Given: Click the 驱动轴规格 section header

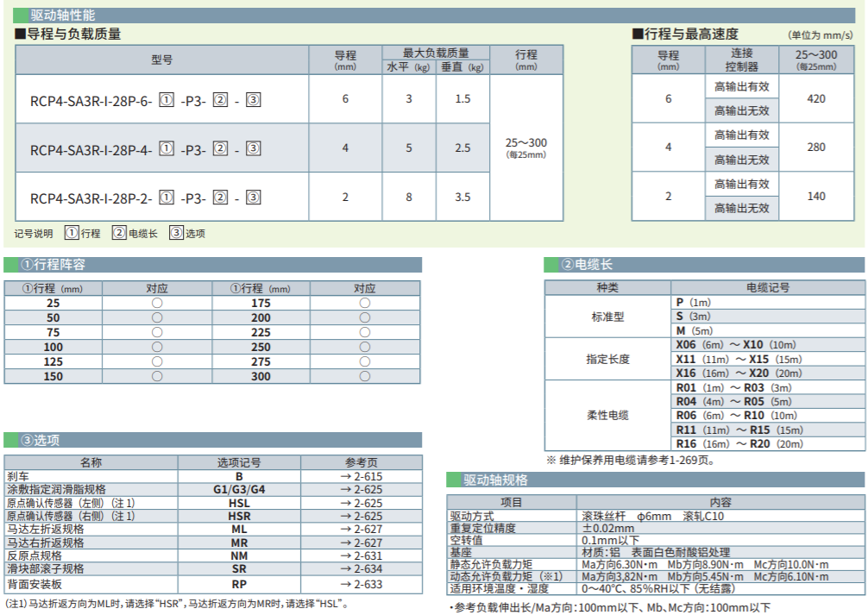Looking at the screenshot, I should tap(656, 480).
